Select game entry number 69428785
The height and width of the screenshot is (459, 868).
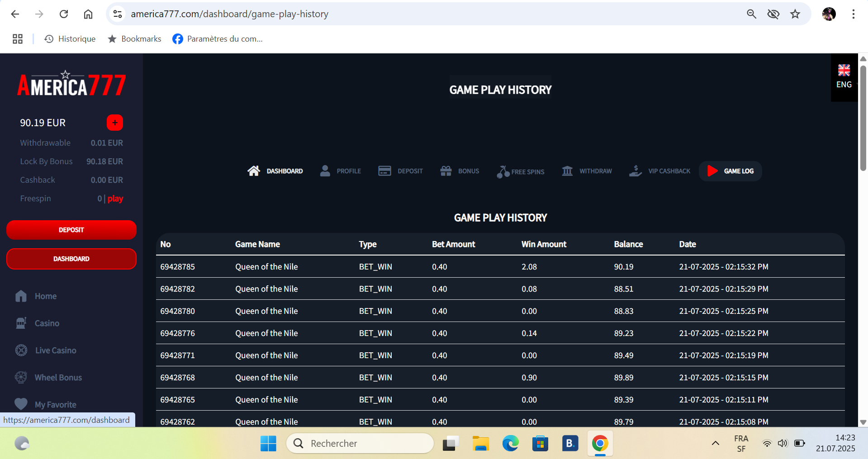pyautogui.click(x=177, y=267)
